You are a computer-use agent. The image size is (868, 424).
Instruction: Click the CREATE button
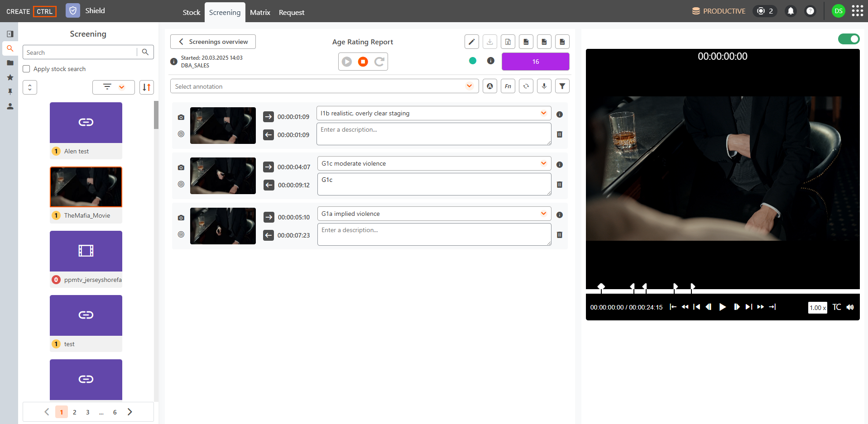[18, 11]
